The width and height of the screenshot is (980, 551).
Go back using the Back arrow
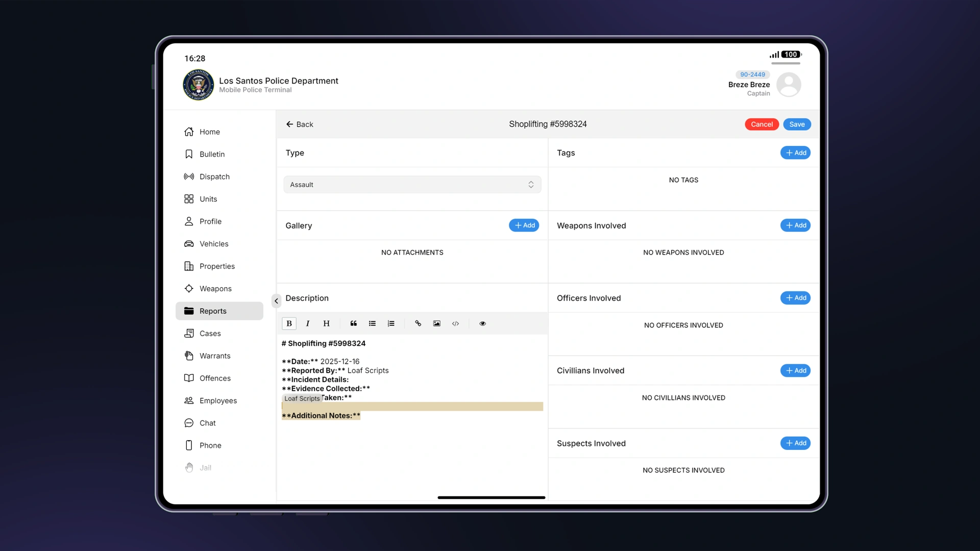click(300, 124)
